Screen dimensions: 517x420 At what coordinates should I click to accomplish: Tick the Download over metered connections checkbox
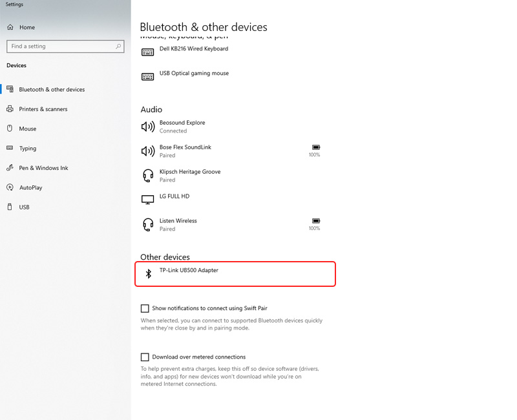pos(145,357)
